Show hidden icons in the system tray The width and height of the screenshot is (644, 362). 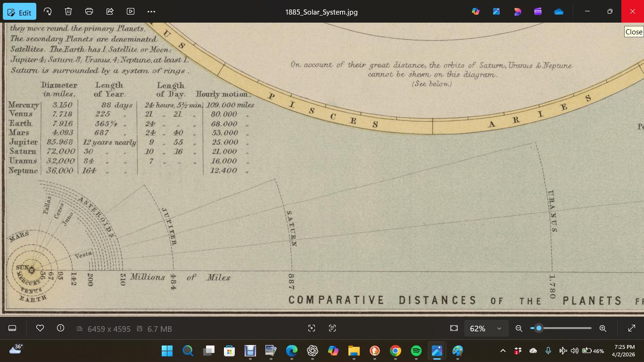pyautogui.click(x=503, y=351)
